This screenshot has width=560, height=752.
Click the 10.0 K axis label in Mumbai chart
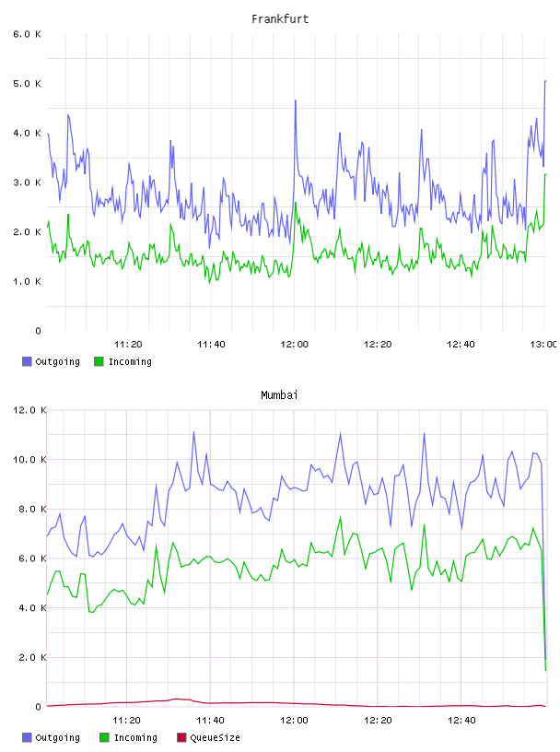29,460
